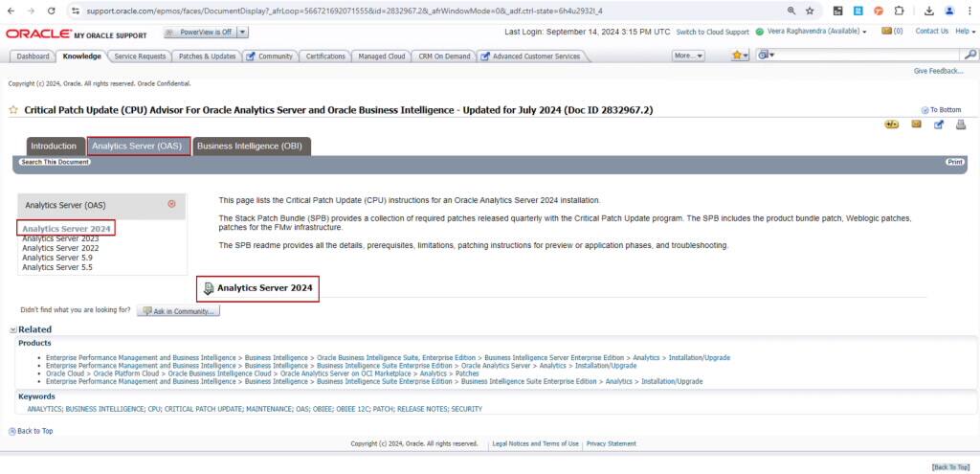Screen dimensions: 980x474
Task: Switch to the Service Requests tab
Action: pyautogui.click(x=140, y=56)
